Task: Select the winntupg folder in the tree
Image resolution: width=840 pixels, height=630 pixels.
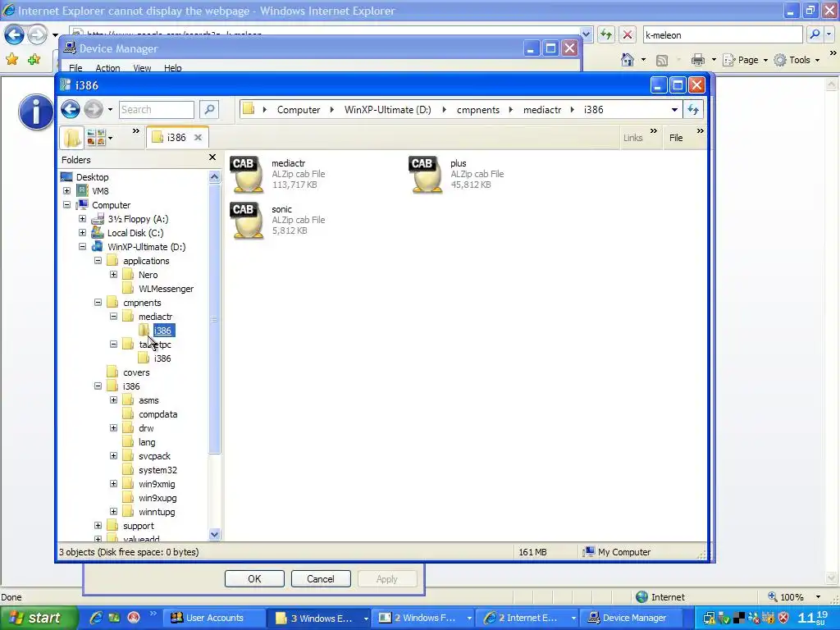Action: (157, 511)
